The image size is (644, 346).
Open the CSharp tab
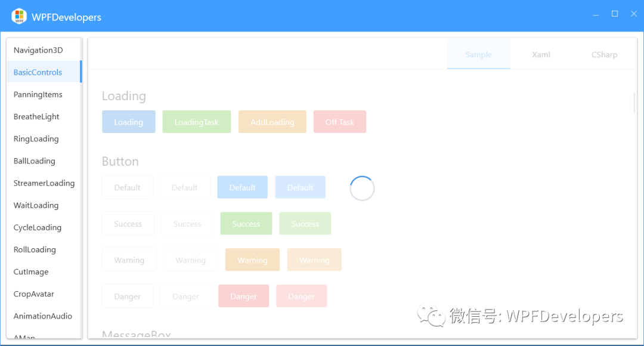pos(604,55)
